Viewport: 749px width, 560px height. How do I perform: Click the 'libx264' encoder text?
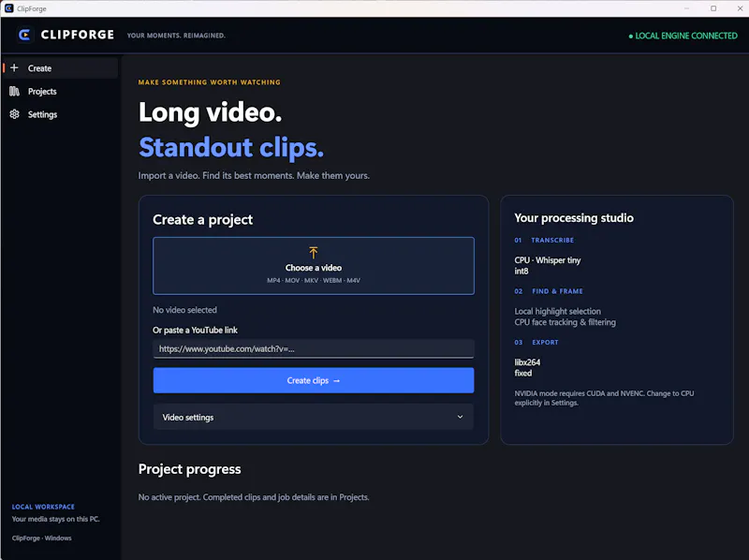pyautogui.click(x=527, y=362)
